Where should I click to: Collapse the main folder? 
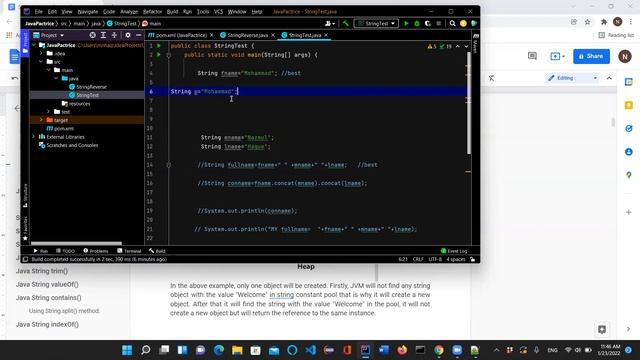click(x=49, y=70)
